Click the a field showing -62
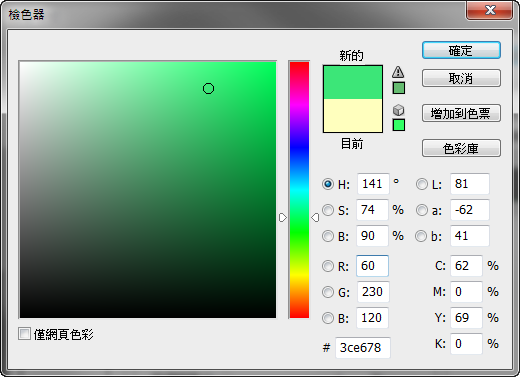 [x=470, y=210]
